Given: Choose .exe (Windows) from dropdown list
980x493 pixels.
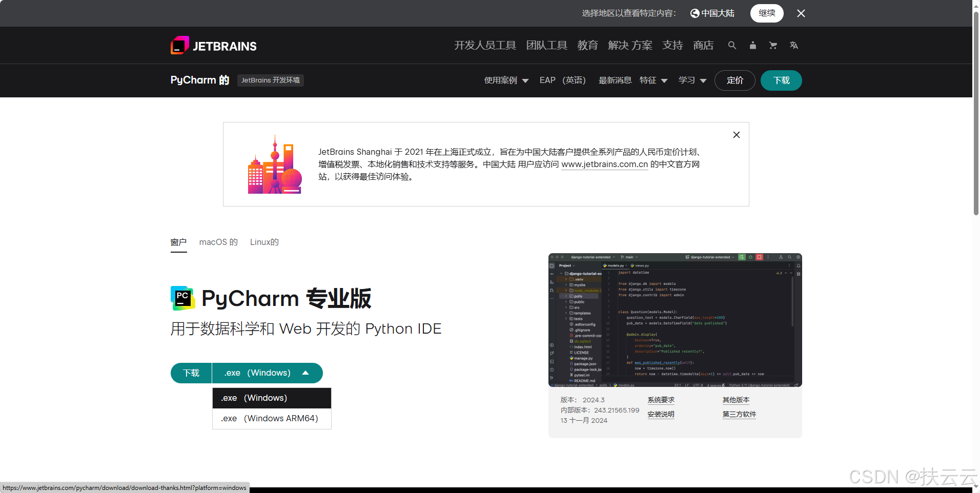Looking at the screenshot, I should click(272, 398).
